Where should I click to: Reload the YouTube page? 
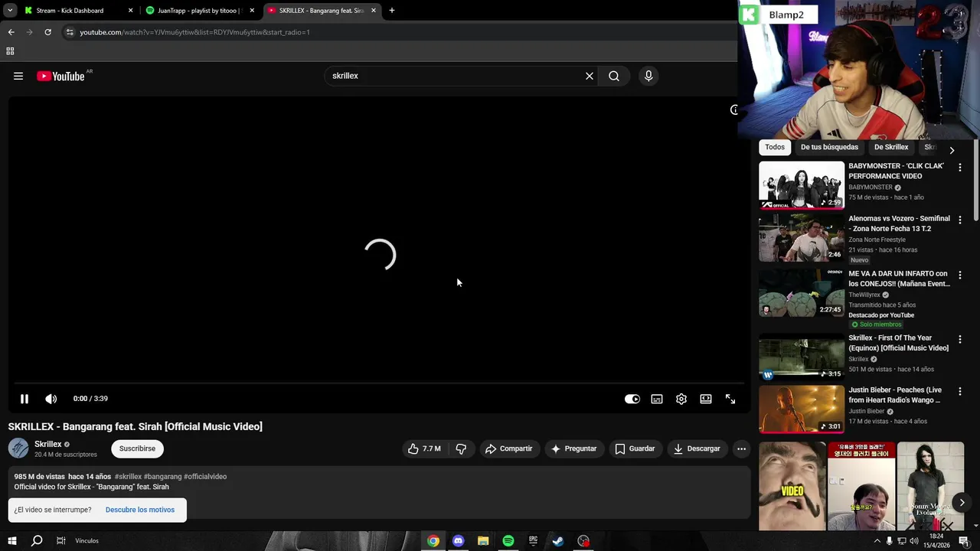(47, 32)
